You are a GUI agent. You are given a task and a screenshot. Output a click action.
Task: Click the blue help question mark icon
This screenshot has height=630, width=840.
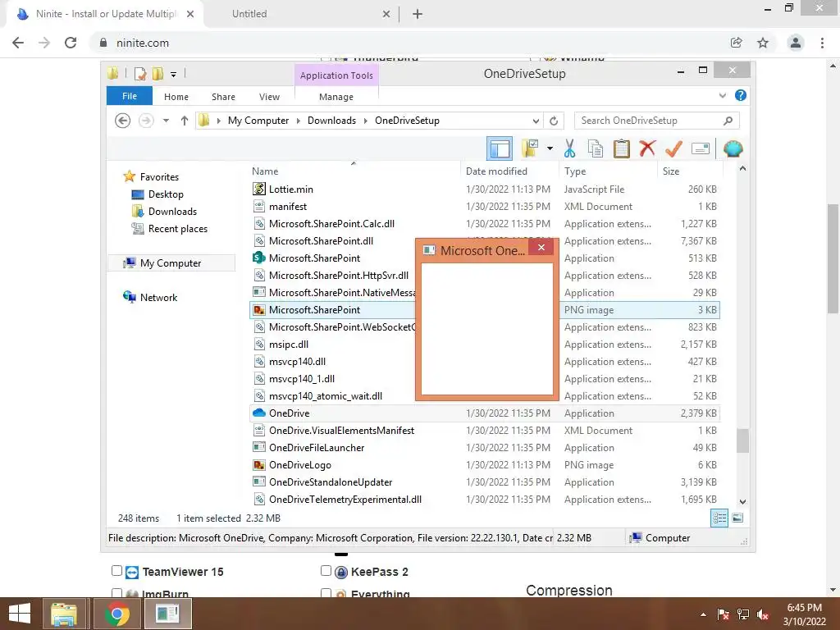[x=741, y=95]
